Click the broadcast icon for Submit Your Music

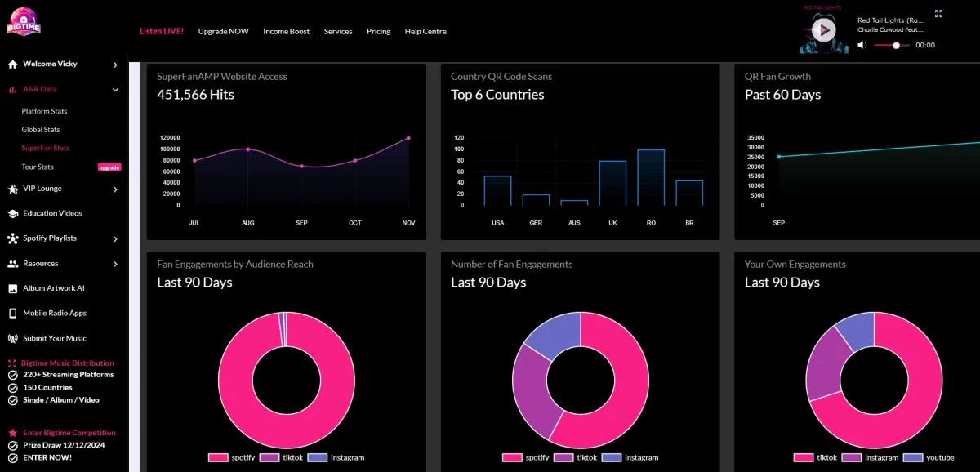coord(13,338)
